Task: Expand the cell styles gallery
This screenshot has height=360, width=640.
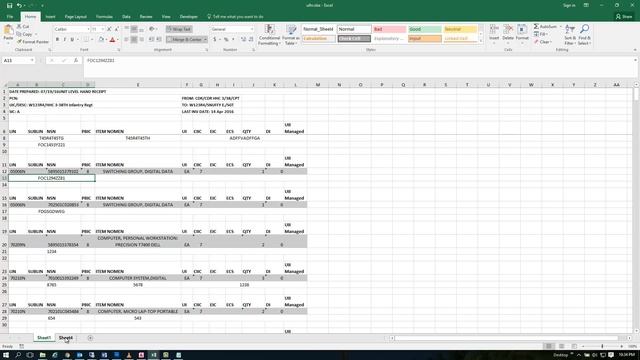Action: point(480,41)
